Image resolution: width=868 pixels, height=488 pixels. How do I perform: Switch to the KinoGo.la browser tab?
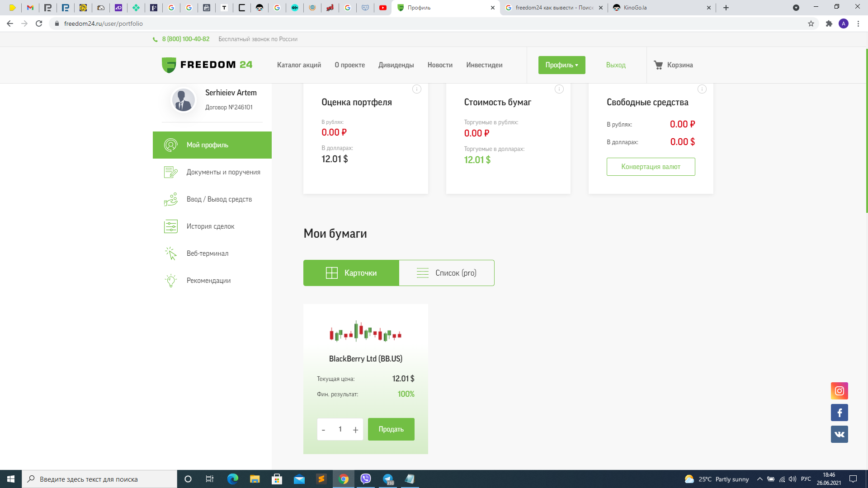click(662, 8)
